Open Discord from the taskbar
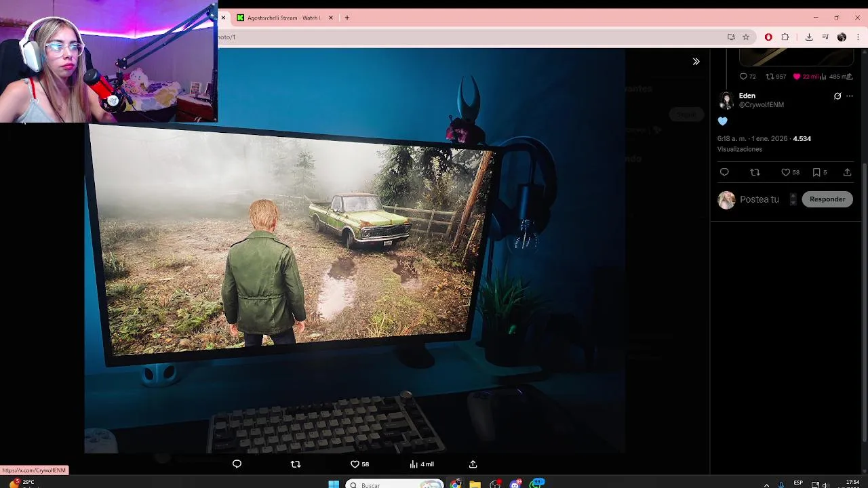The image size is (868, 488). 516,484
